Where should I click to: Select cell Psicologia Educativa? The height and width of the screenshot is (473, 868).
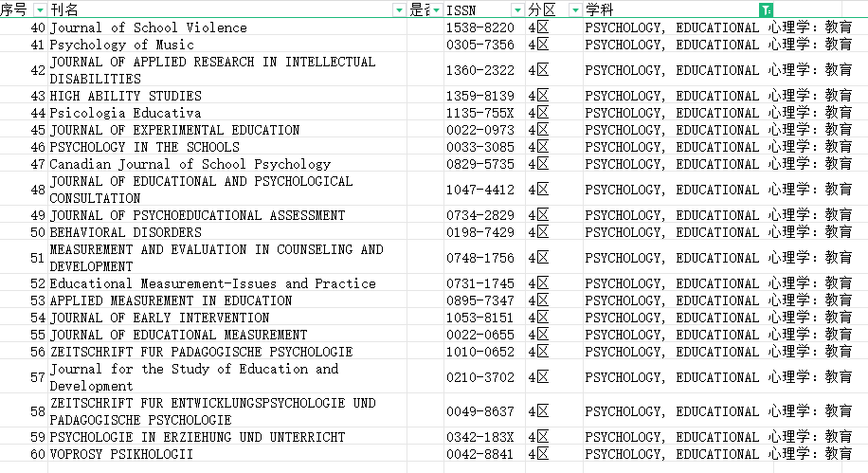(x=227, y=113)
